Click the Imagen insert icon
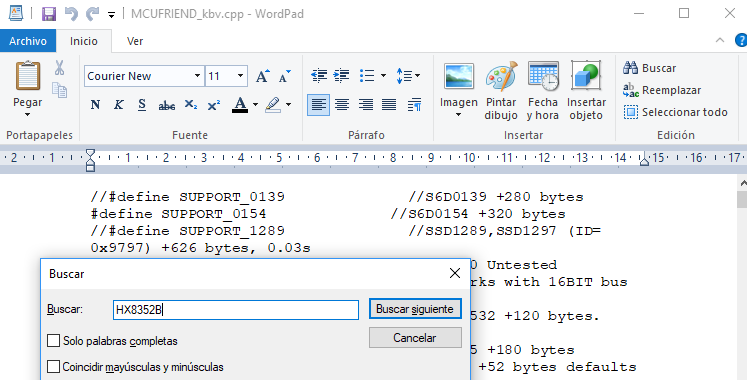 [459, 77]
